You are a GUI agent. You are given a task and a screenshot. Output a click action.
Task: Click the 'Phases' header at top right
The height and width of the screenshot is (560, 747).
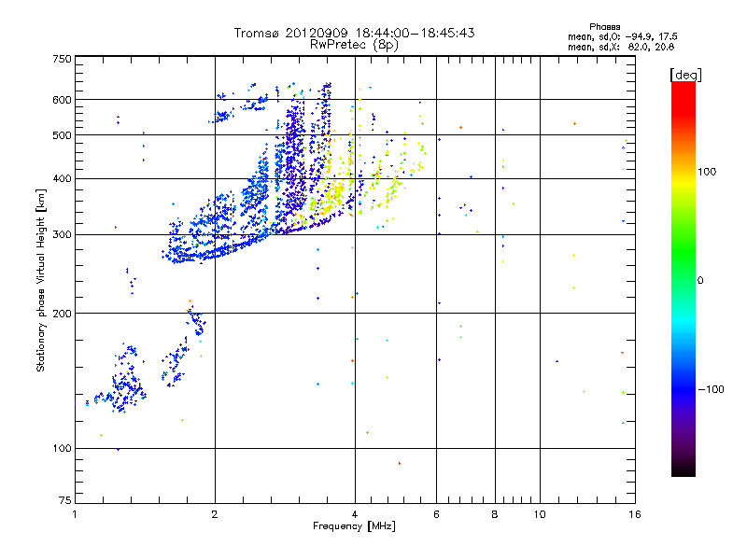coord(604,27)
